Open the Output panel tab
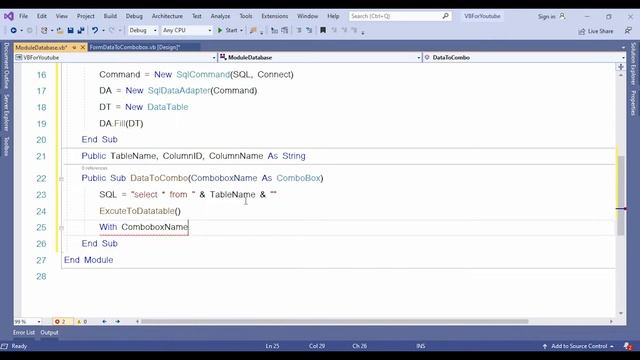Image resolution: width=640 pixels, height=360 pixels. [x=49, y=333]
